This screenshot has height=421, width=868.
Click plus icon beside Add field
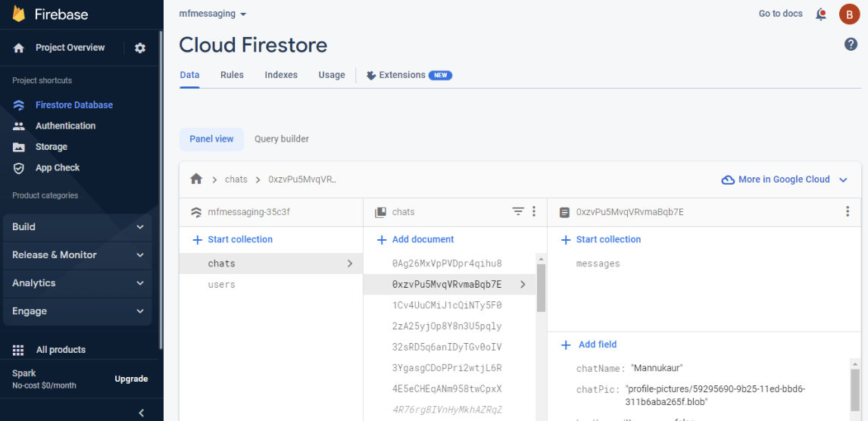566,345
